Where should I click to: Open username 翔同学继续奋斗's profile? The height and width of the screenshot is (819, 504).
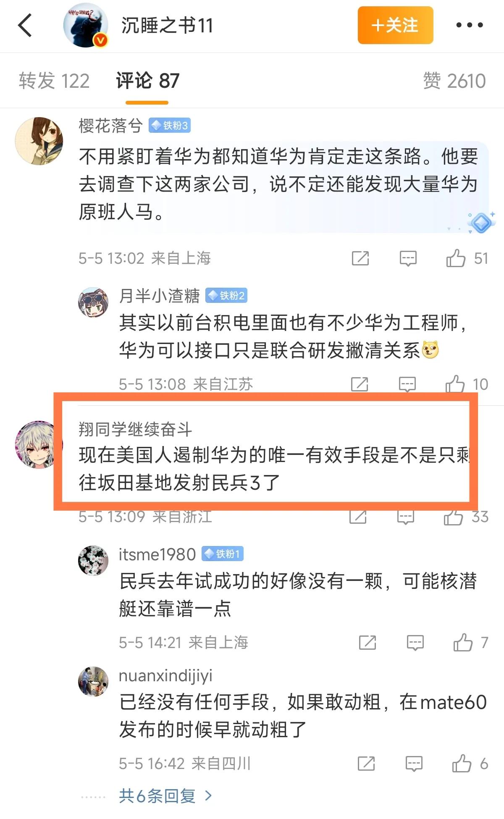point(135,429)
